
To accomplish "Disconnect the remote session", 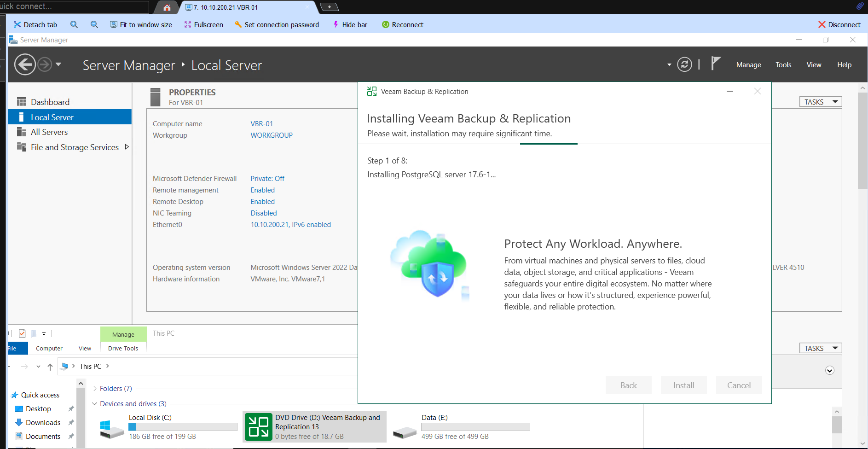I will click(x=839, y=24).
